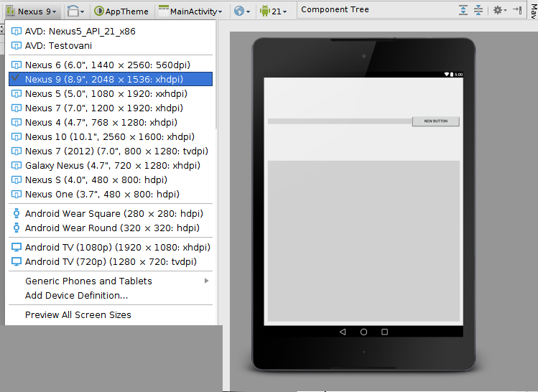This screenshot has width=538, height=392.
Task: Open the Nexus 9 device dropdown
Action: point(31,11)
